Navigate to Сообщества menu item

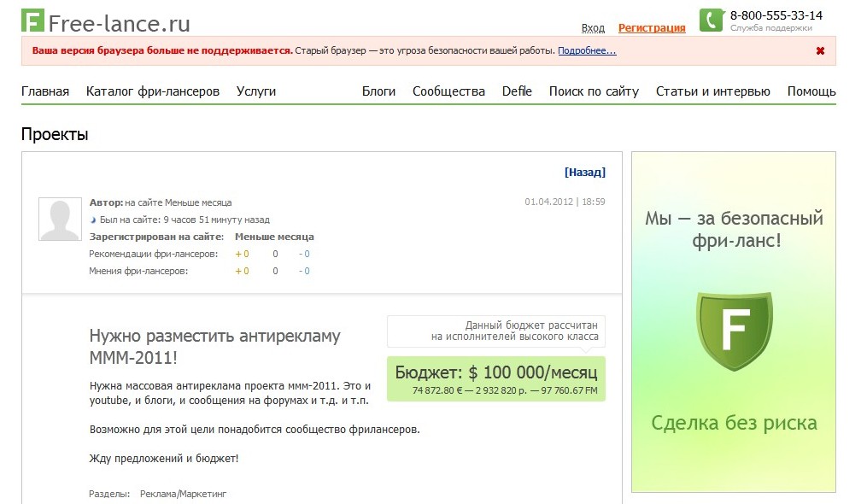click(x=448, y=91)
